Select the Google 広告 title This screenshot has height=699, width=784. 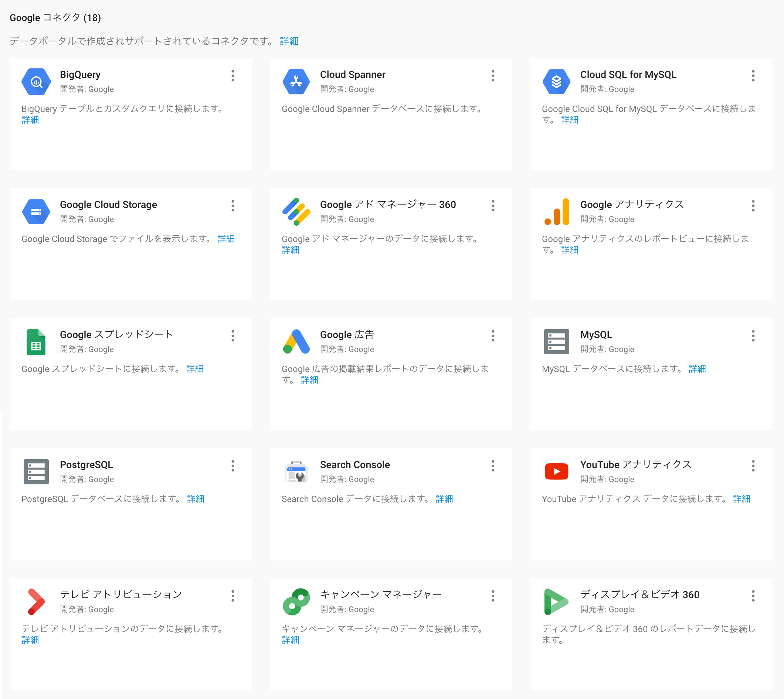point(347,334)
